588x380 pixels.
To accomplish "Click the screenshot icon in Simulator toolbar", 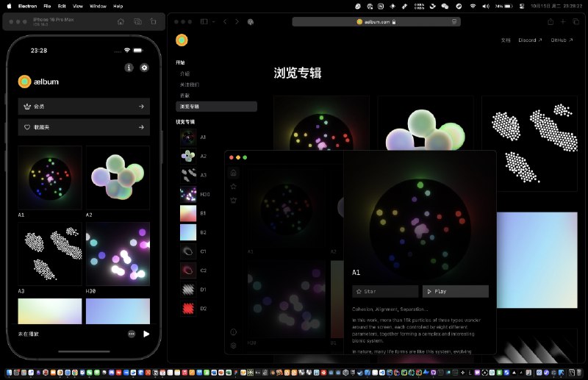I will point(137,22).
